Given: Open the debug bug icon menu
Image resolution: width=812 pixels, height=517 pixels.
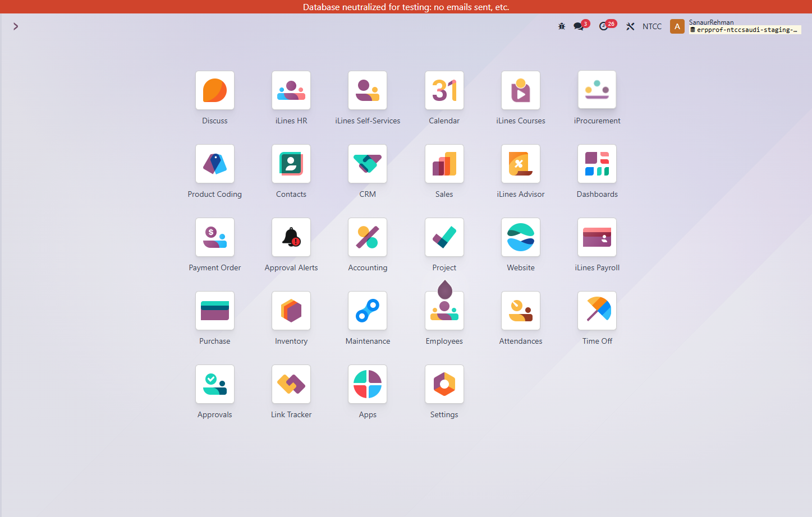Looking at the screenshot, I should [x=562, y=26].
